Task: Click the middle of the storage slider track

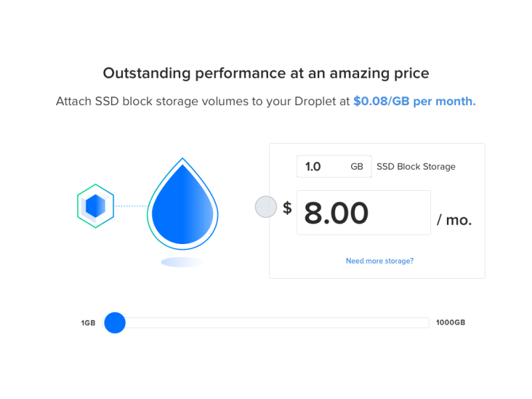Action: pos(265,323)
